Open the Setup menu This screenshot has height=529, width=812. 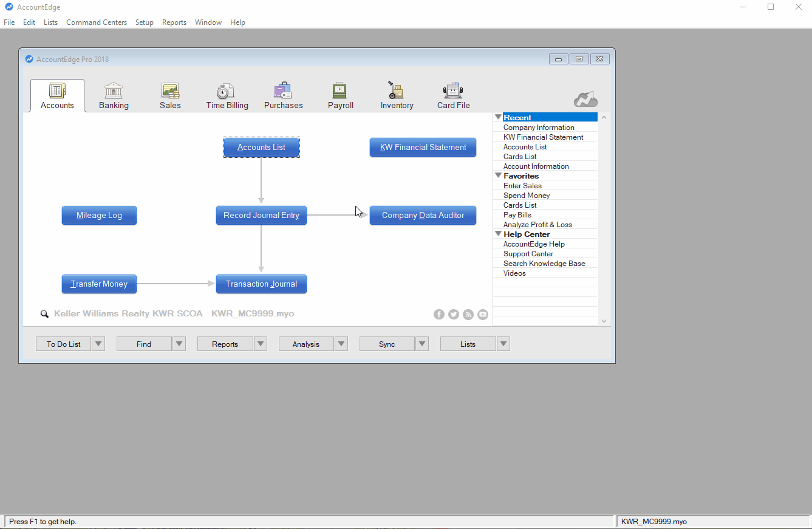(x=144, y=22)
